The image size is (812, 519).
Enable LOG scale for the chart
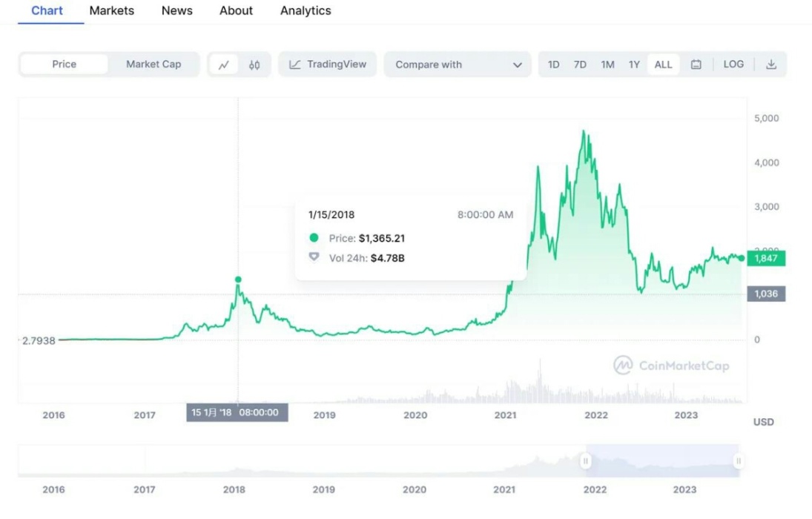pos(733,65)
